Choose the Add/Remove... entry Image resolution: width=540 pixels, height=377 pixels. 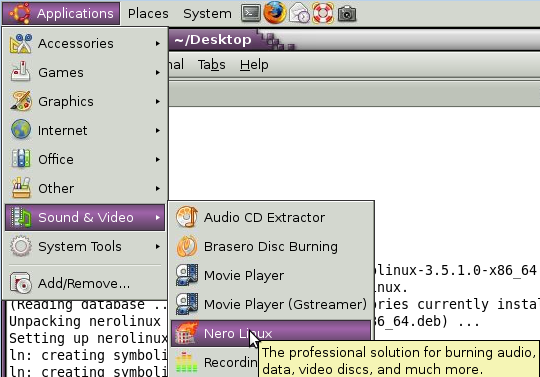(85, 283)
